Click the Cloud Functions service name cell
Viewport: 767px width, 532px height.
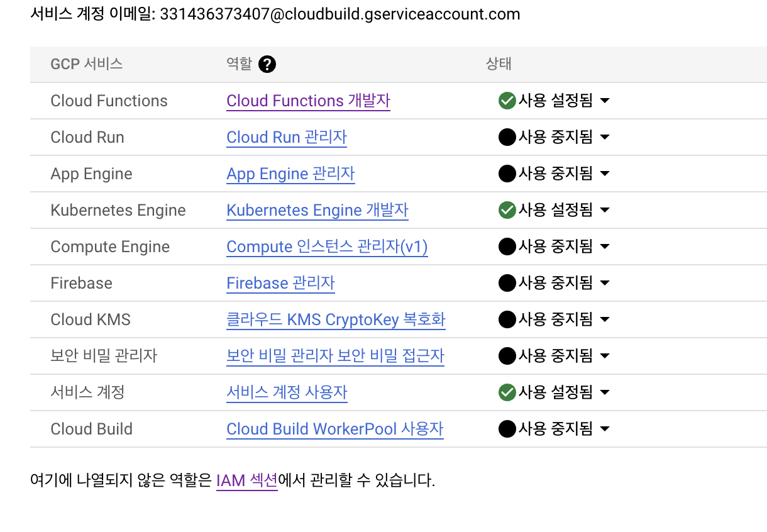(109, 101)
